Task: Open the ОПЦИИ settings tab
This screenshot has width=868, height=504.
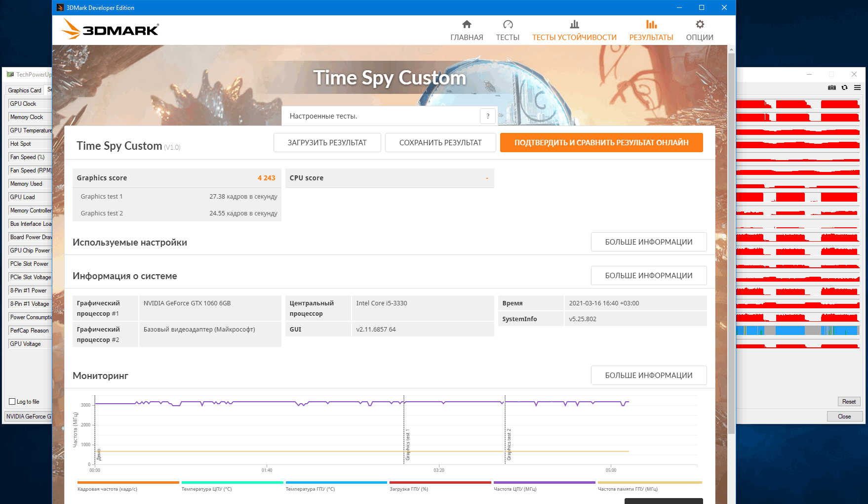Action: click(700, 31)
